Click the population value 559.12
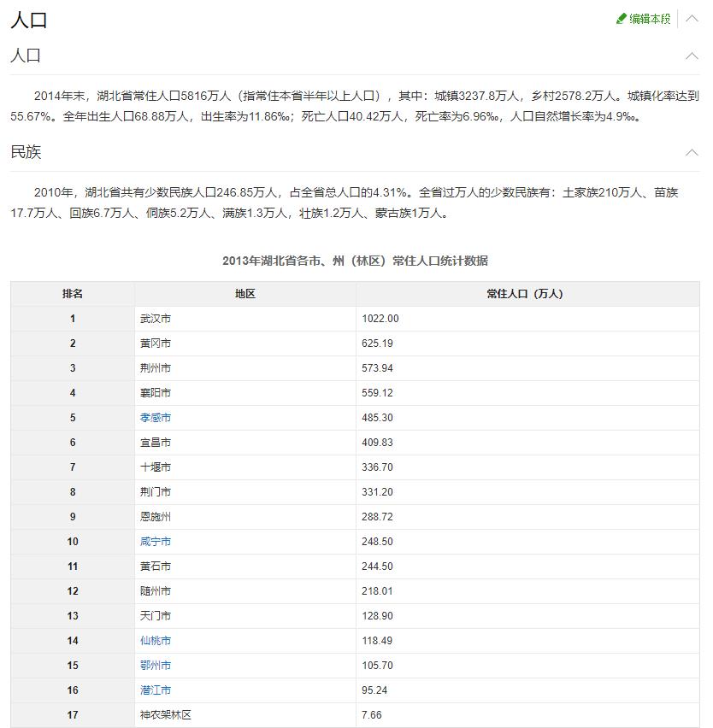Screen dimensions: 713x728 pyautogui.click(x=377, y=393)
